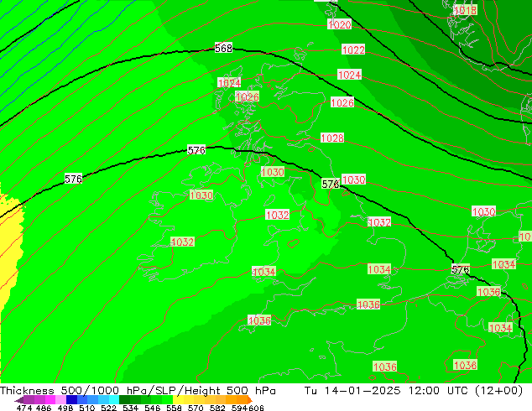The height and width of the screenshot is (411, 532).
Task: Click the legend value 486
Action: 44,408
